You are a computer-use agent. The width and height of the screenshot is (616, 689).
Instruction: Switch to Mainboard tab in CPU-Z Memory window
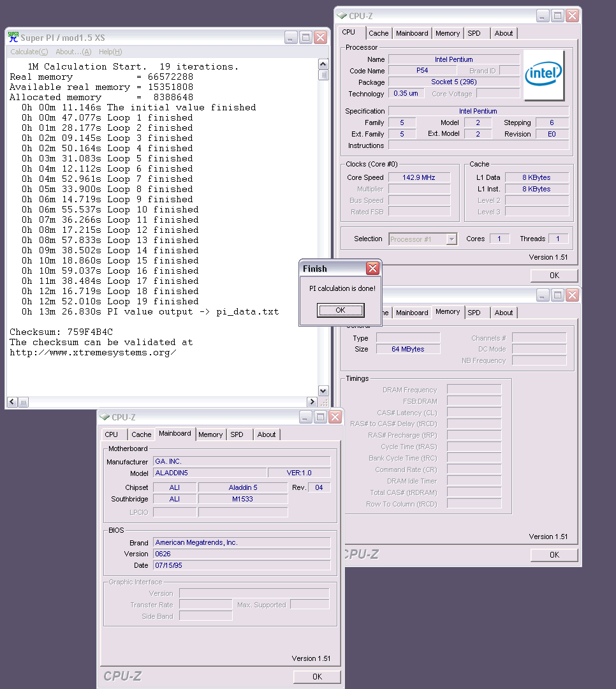coord(412,313)
